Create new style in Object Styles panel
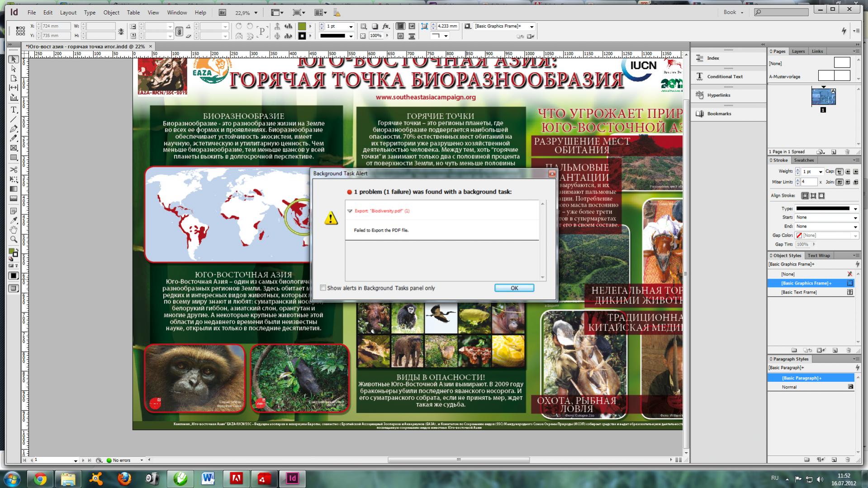Viewport: 868px width, 488px height. (x=835, y=350)
